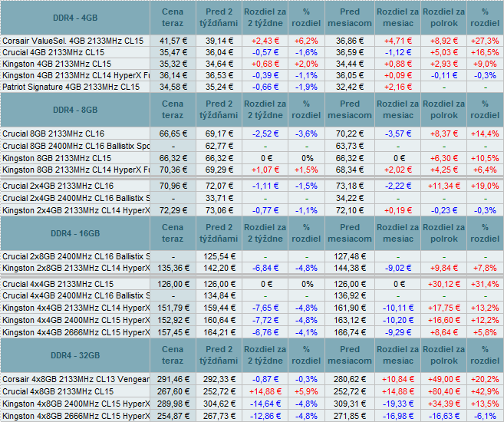This screenshot has width=504, height=422.
Task: Click the +2,43 € difference value
Action: [265, 41]
